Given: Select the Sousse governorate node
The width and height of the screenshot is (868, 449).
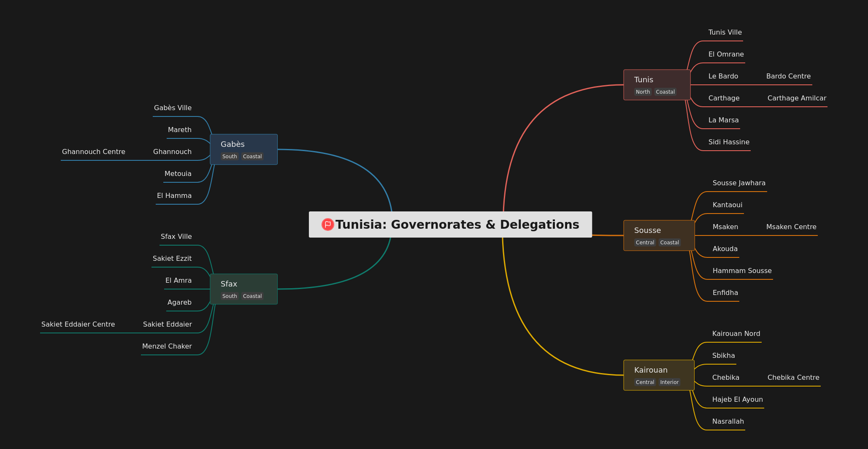Looking at the screenshot, I should 659,235.
